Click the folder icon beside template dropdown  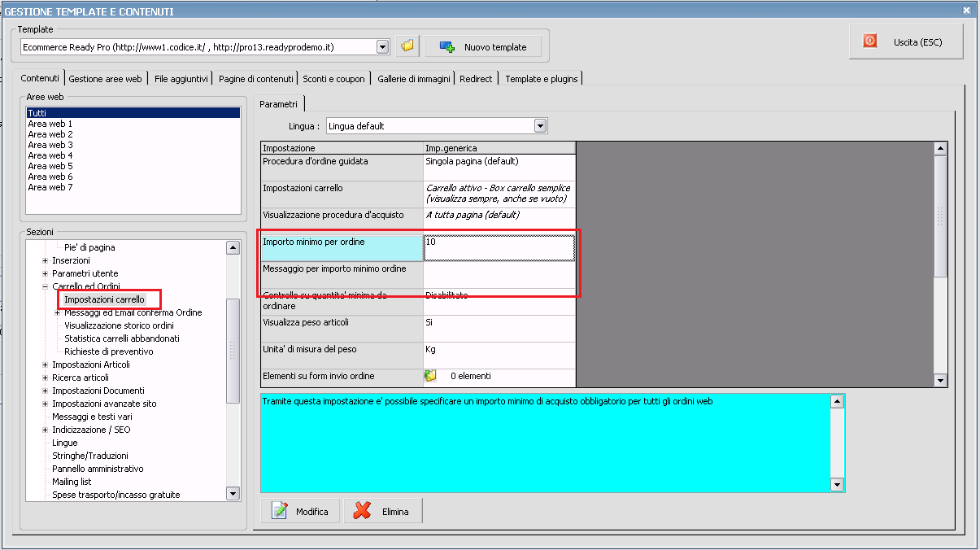point(407,46)
